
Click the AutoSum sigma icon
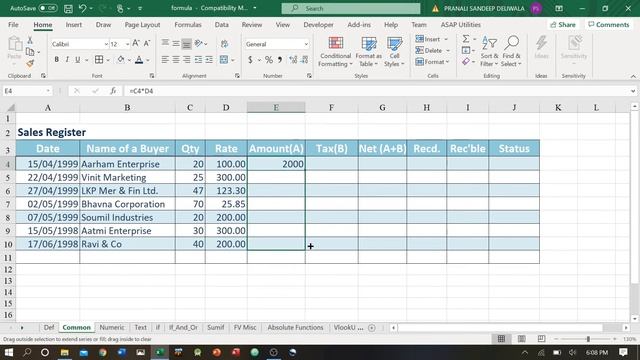click(x=466, y=39)
